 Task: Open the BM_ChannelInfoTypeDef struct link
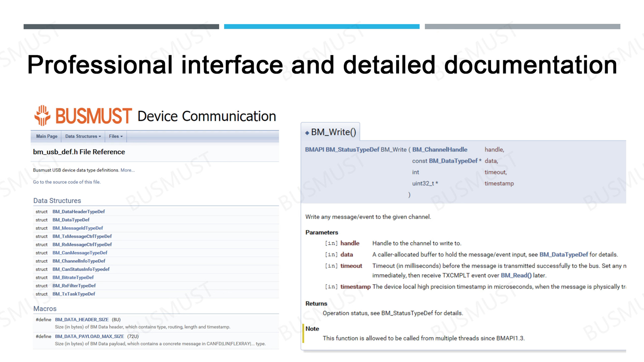79,261
